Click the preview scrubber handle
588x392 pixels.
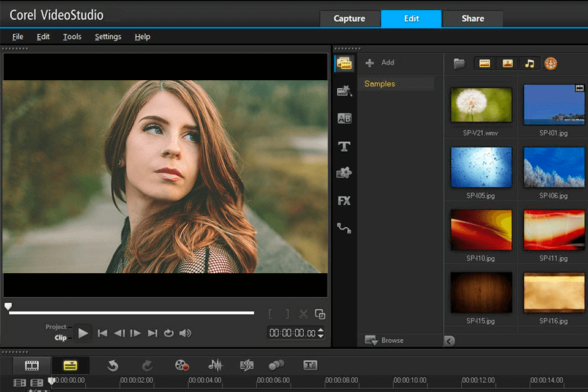8,306
